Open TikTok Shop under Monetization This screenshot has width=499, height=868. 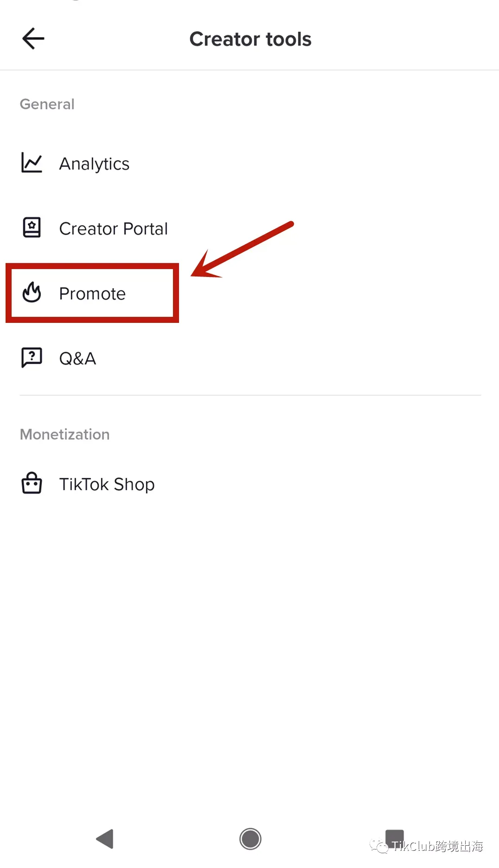(249, 484)
